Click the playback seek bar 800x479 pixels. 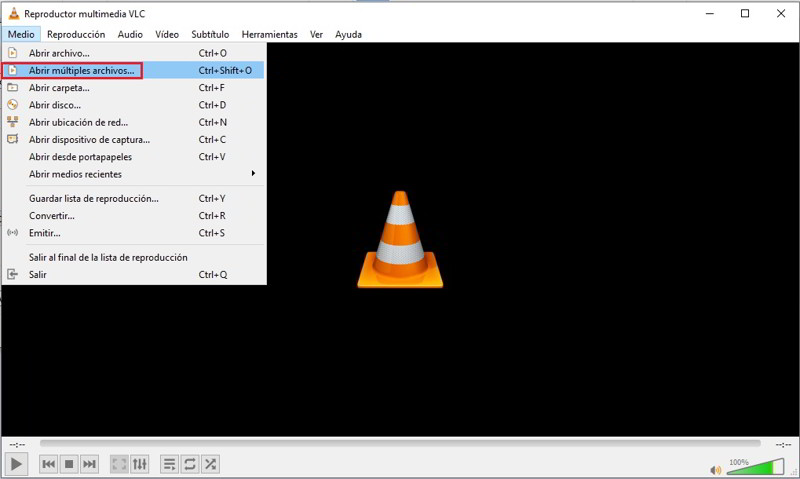coord(400,443)
